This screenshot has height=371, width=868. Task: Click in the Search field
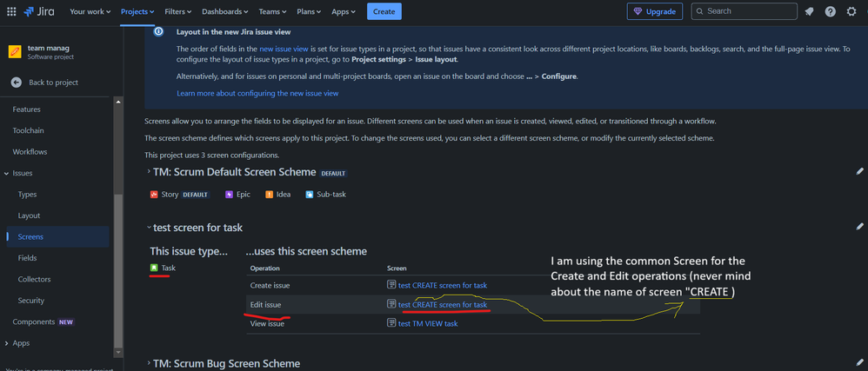click(x=744, y=11)
